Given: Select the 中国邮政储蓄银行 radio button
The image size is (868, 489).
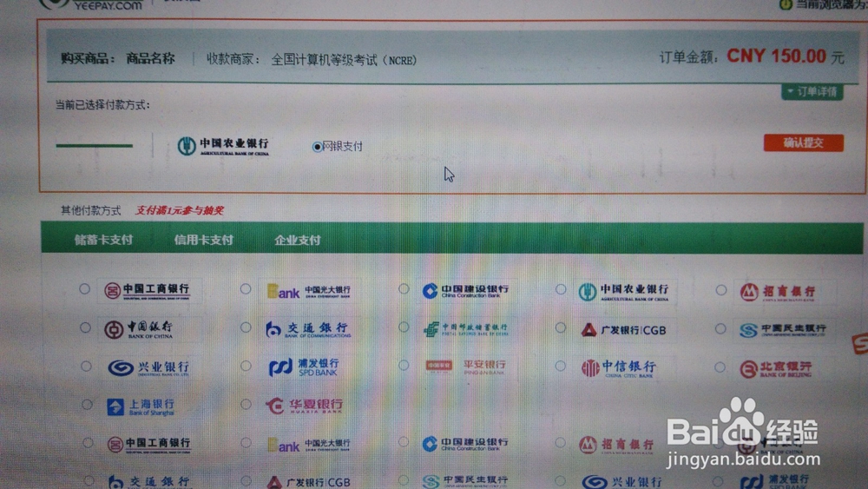Looking at the screenshot, I should [404, 327].
